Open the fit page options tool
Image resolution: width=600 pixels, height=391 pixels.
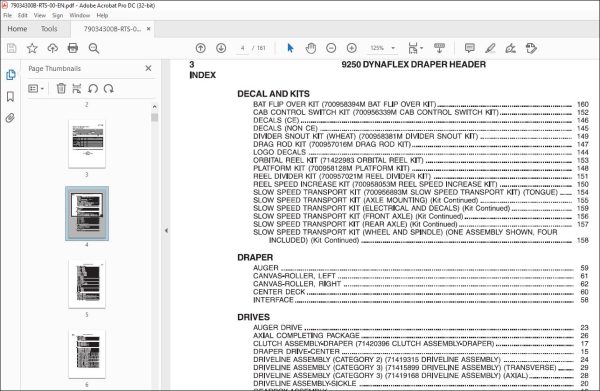[x=415, y=48]
